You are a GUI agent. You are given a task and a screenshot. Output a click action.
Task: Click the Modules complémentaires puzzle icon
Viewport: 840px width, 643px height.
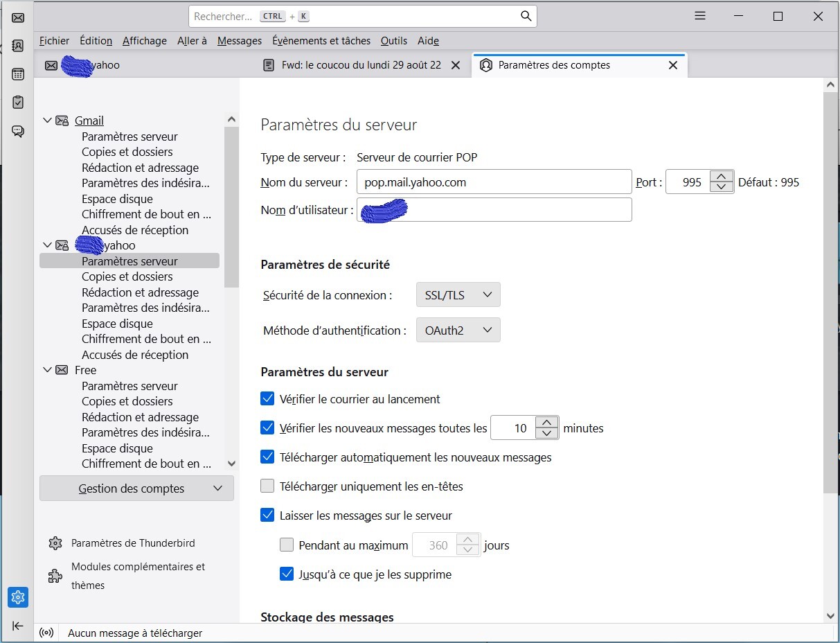pyautogui.click(x=55, y=576)
